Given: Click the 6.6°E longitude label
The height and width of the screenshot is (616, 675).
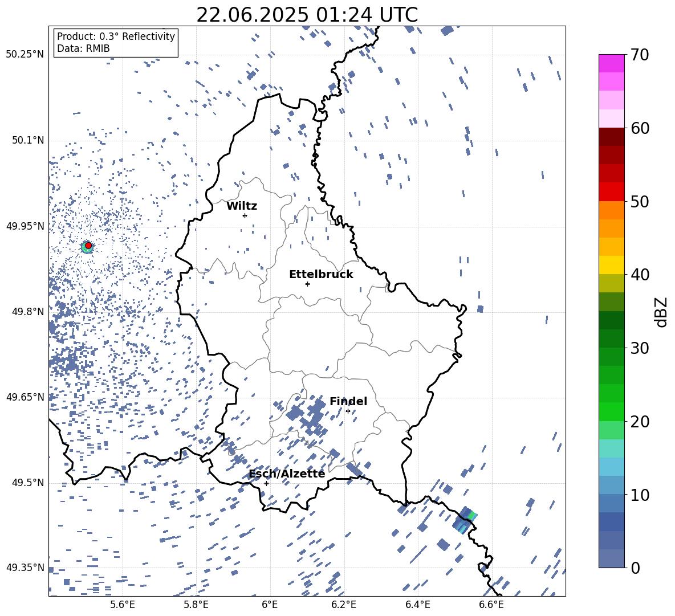Looking at the screenshot, I should pyautogui.click(x=491, y=605).
